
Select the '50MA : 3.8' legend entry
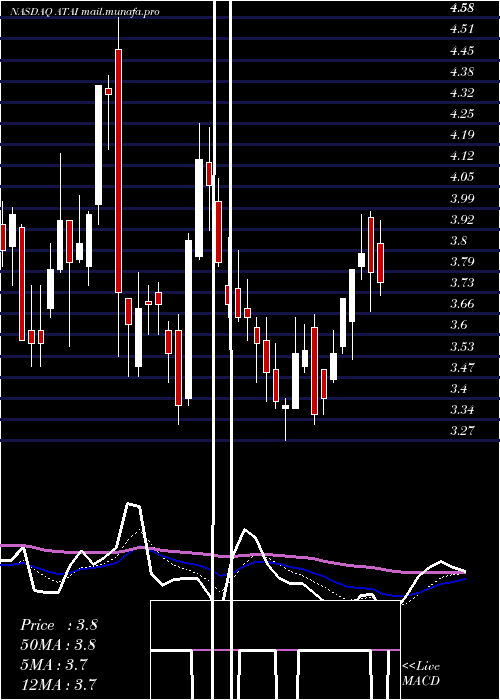click(58, 645)
